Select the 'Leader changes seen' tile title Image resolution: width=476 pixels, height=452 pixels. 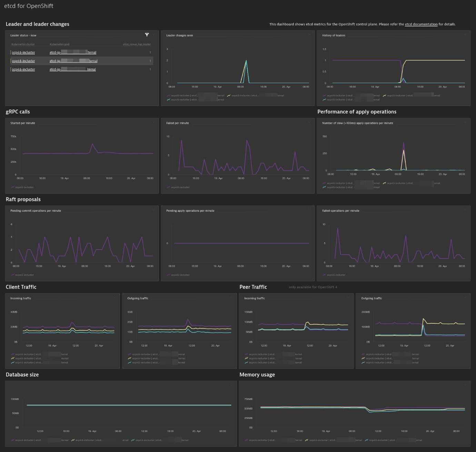180,36
